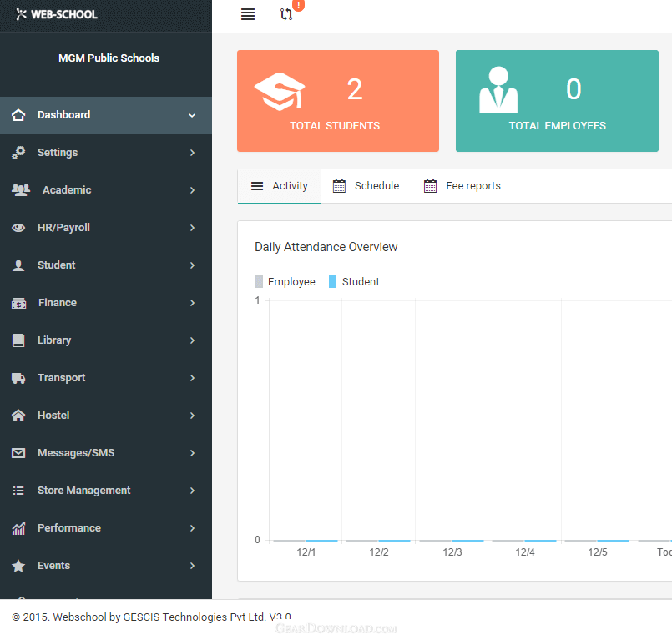Open the Fee reports tab
Screen dimensions: 672x635
462,186
